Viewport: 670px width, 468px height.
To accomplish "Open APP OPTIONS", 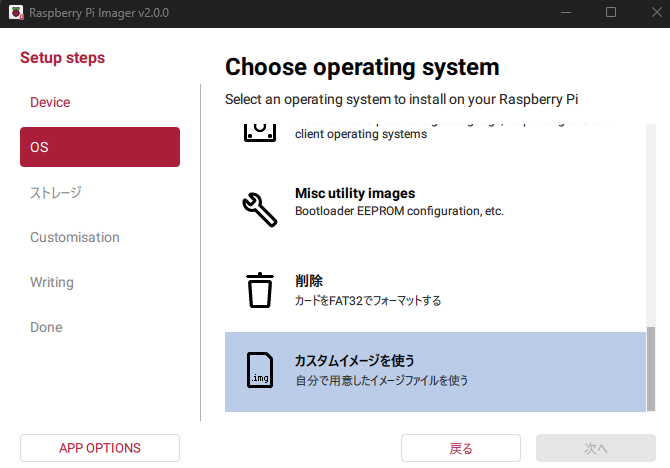I will [x=100, y=448].
